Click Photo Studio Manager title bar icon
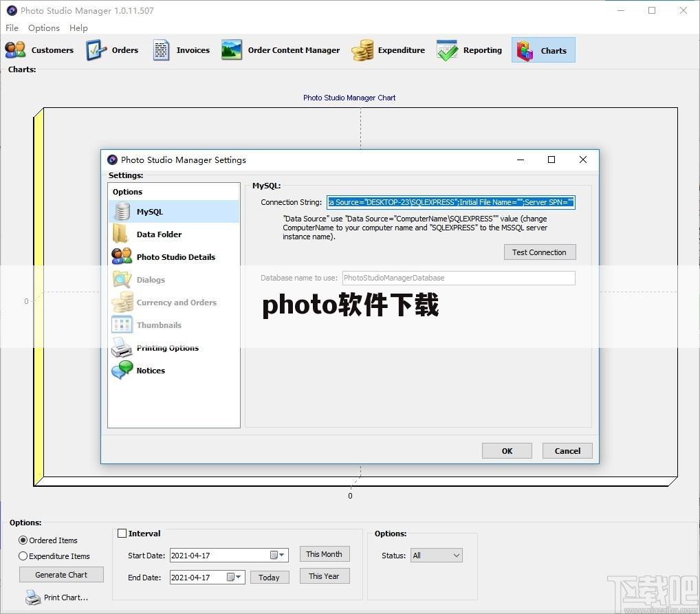This screenshot has height=614, width=700. [x=12, y=10]
